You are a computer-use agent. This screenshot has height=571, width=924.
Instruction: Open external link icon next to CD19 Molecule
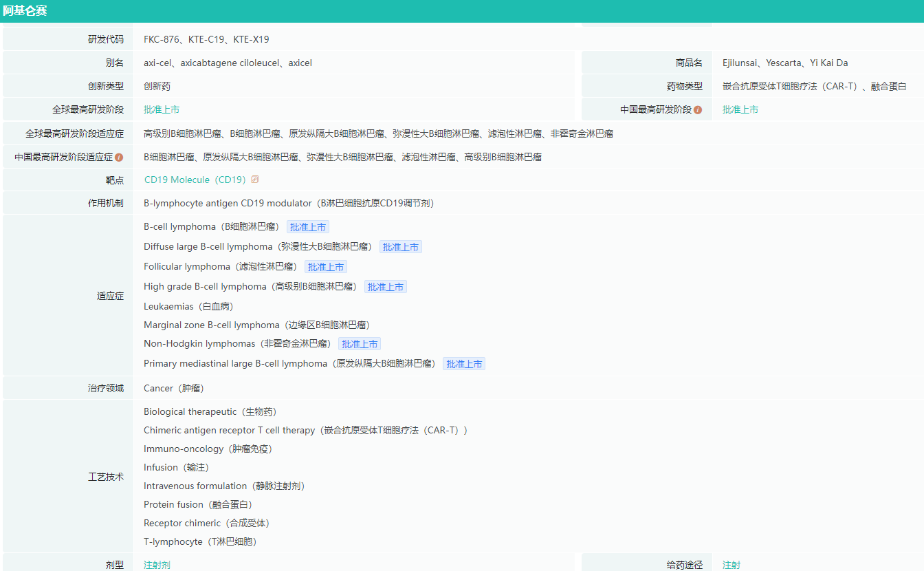[x=255, y=180]
